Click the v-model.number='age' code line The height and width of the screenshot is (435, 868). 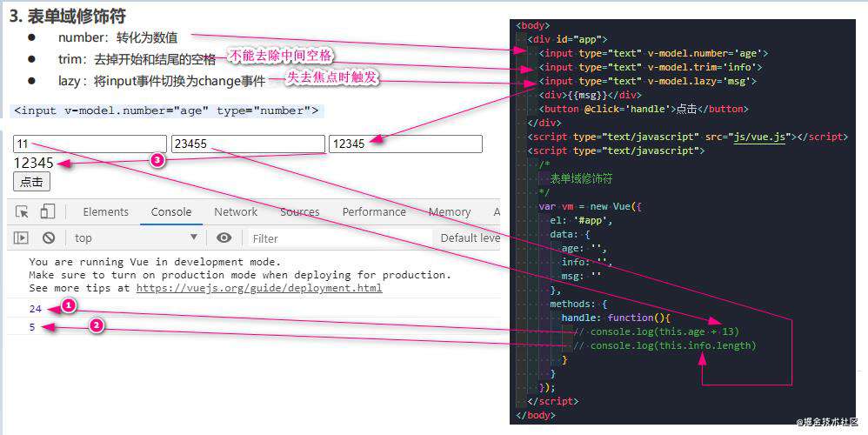(x=654, y=53)
